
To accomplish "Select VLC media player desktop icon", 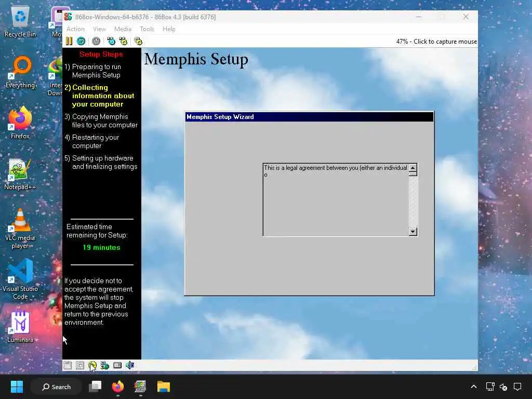I will click(20, 229).
